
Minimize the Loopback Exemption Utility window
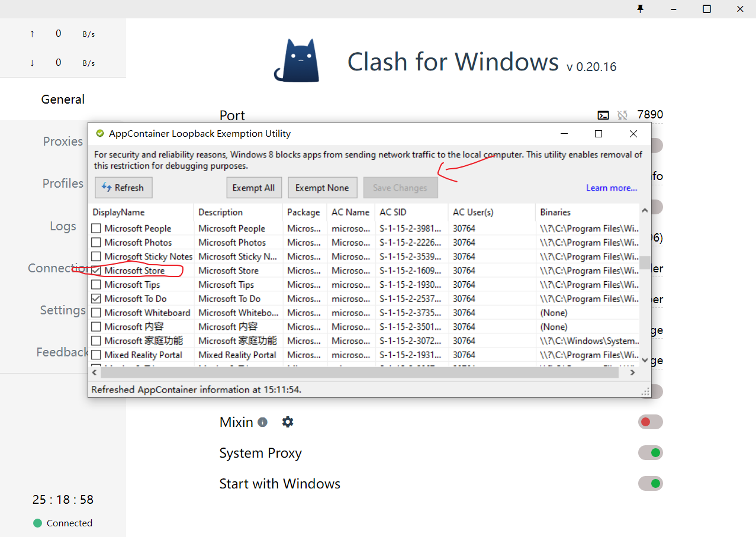coord(564,134)
